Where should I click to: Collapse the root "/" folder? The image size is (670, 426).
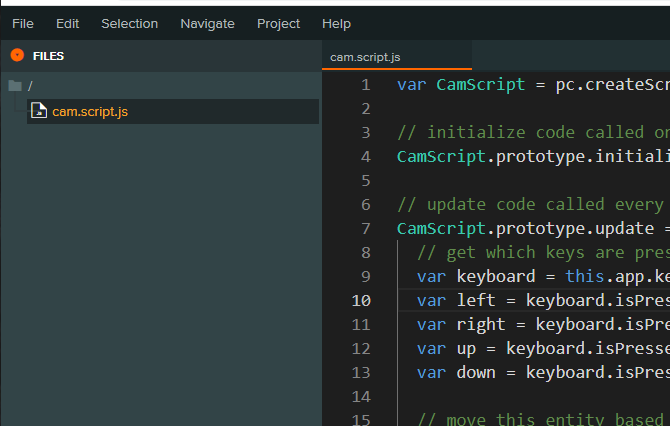30,86
